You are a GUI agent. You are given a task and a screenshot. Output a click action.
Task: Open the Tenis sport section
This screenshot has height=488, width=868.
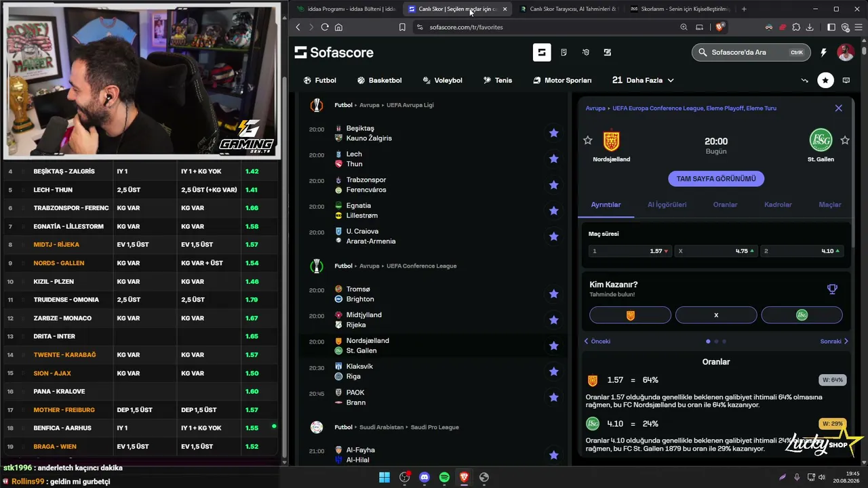tap(498, 80)
